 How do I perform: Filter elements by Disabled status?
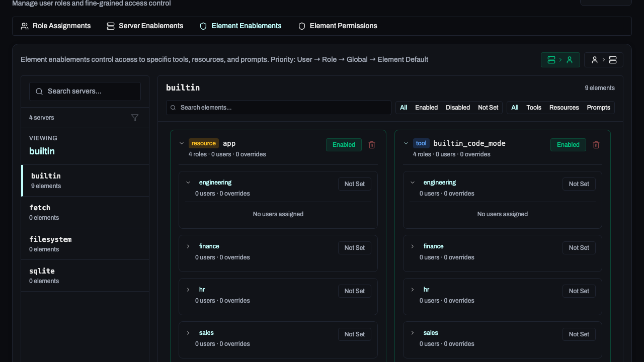(x=457, y=108)
